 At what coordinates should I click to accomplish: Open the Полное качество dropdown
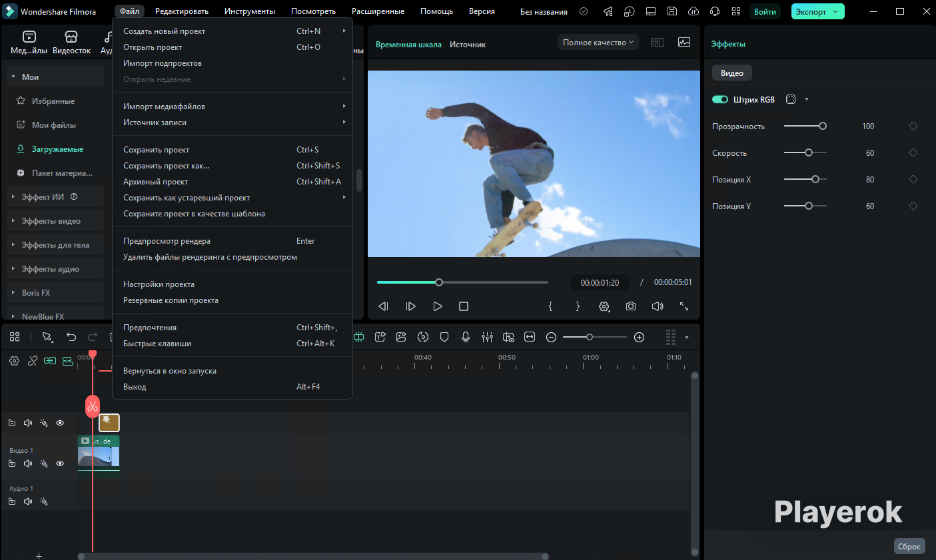pos(598,42)
